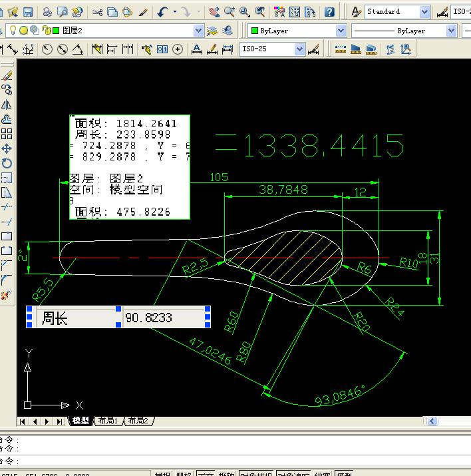Toggle lock icon for 图层2
Viewport: 471px width, 476px height.
click(46, 30)
